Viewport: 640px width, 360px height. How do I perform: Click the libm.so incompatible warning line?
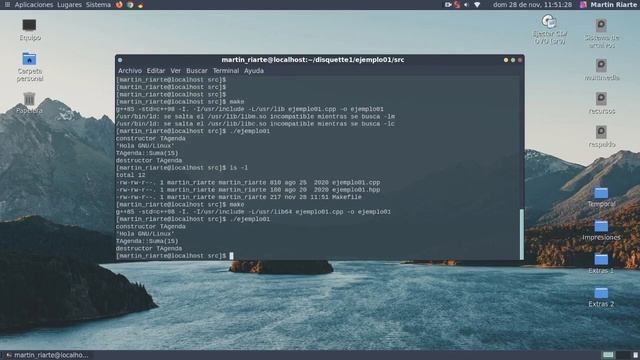click(256, 116)
